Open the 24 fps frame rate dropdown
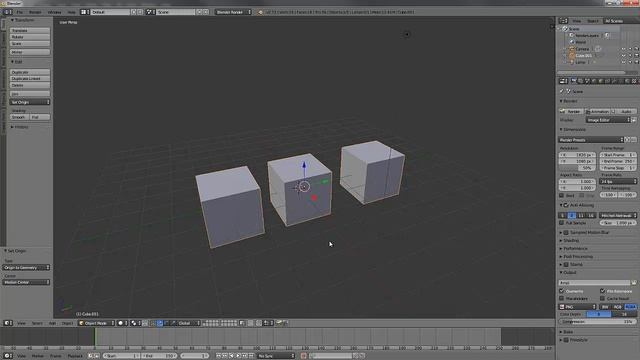Screen dimensions: 640x360 click(x=618, y=181)
